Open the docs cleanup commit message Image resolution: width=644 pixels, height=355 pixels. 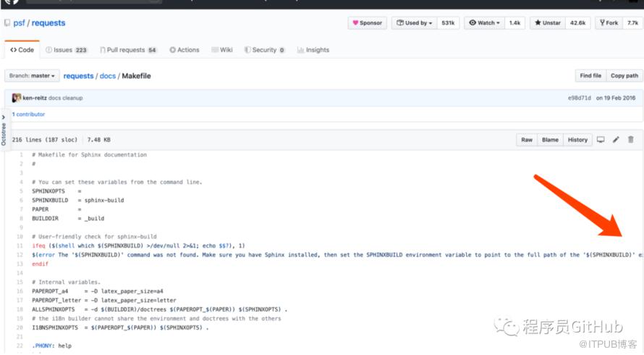66,98
